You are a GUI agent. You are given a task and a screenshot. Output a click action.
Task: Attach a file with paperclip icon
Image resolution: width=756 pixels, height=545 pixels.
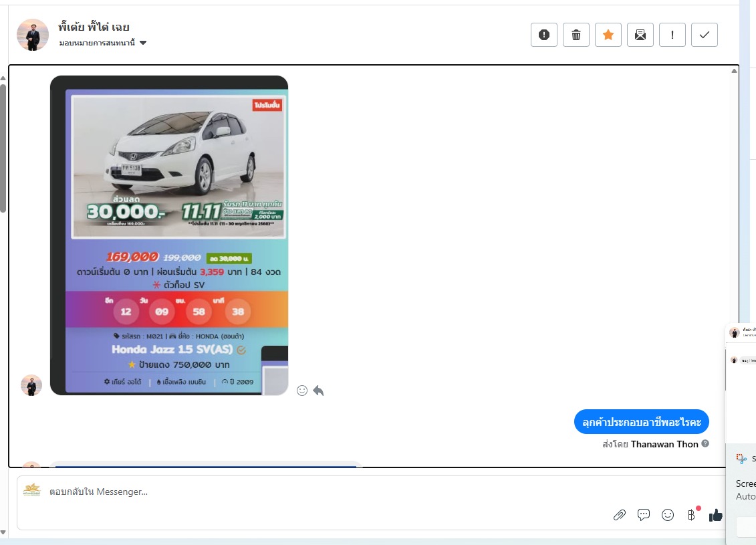(x=620, y=515)
